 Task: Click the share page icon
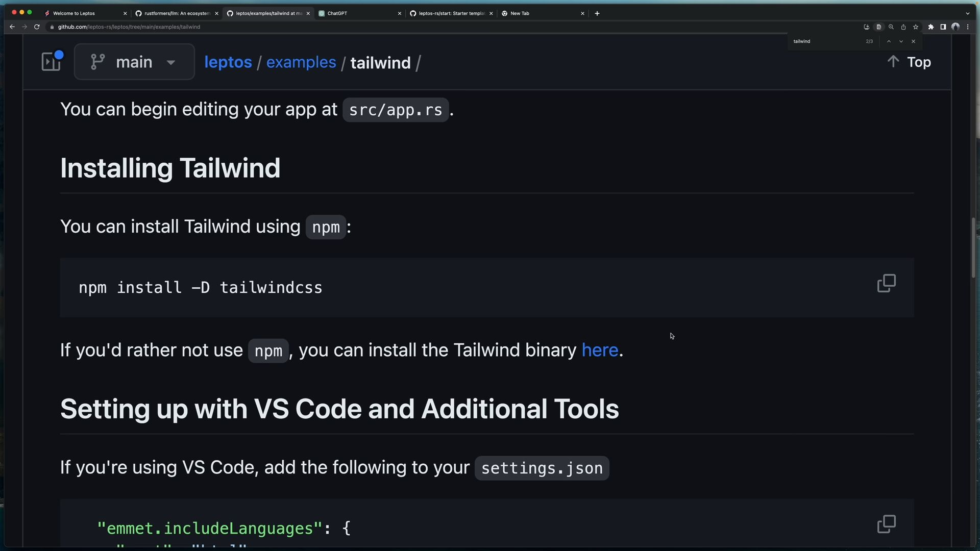click(903, 27)
